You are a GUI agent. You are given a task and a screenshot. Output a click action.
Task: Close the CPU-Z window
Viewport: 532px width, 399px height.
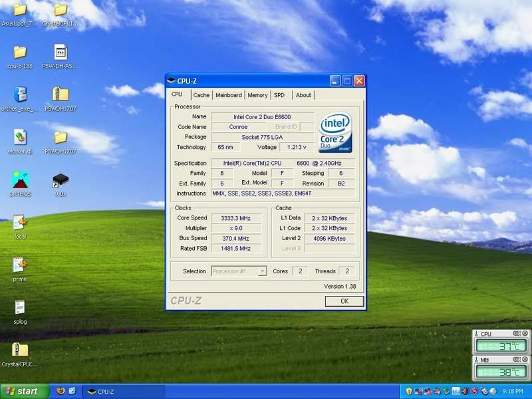pos(359,80)
